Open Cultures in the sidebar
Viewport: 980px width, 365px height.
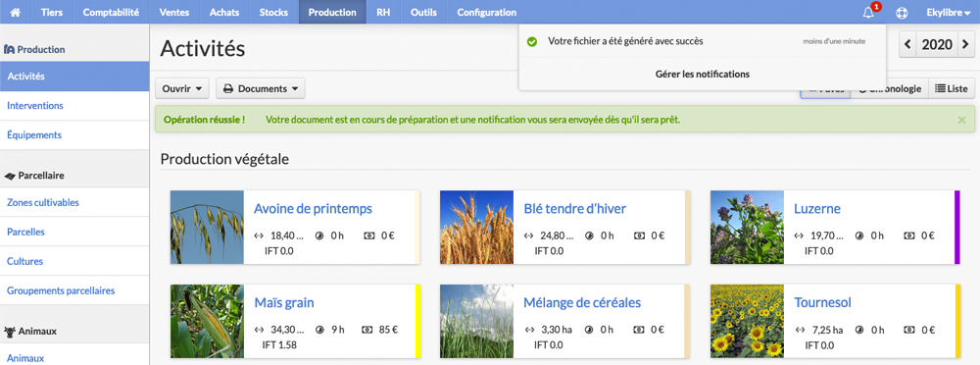[x=74, y=261]
